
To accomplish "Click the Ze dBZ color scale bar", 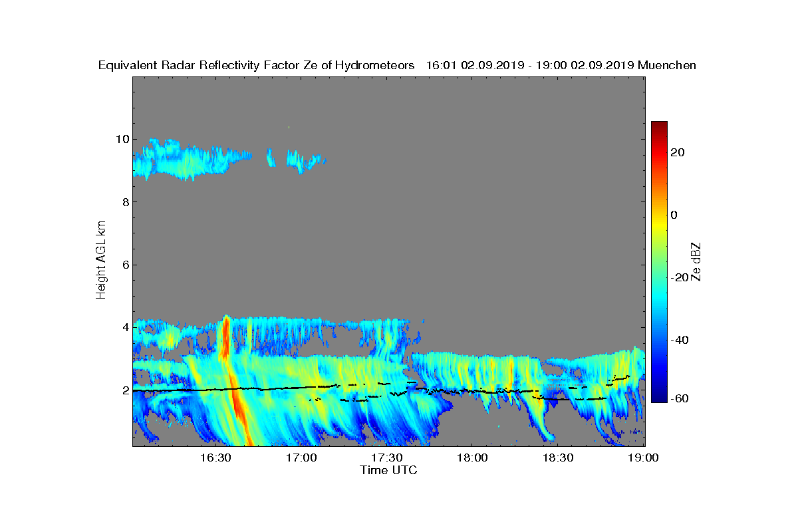I will [x=659, y=262].
